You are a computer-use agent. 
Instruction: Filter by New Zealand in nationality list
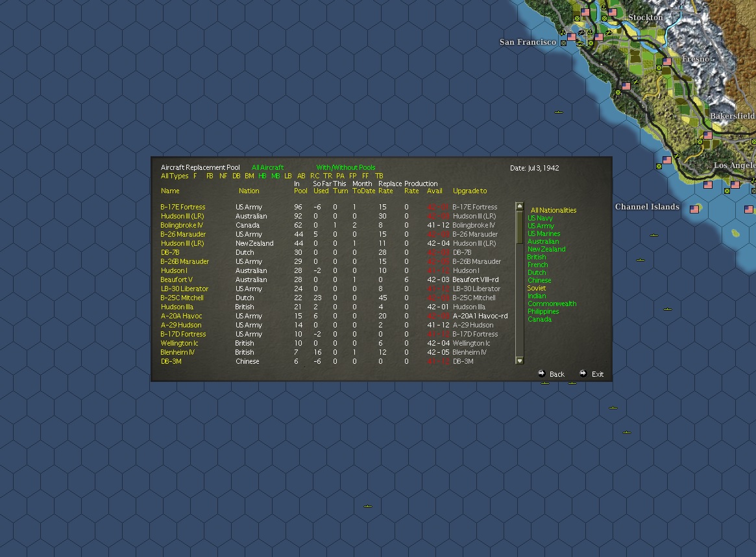point(546,249)
